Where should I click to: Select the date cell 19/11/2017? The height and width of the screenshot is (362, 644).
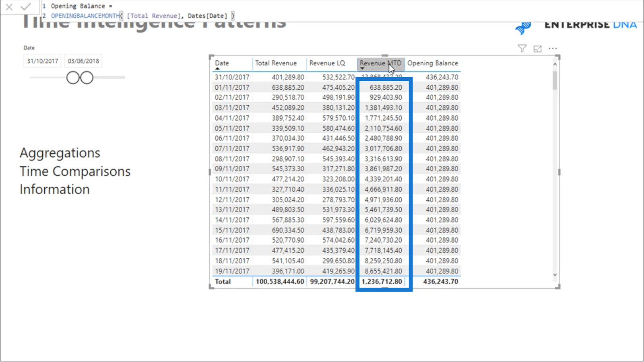232,271
